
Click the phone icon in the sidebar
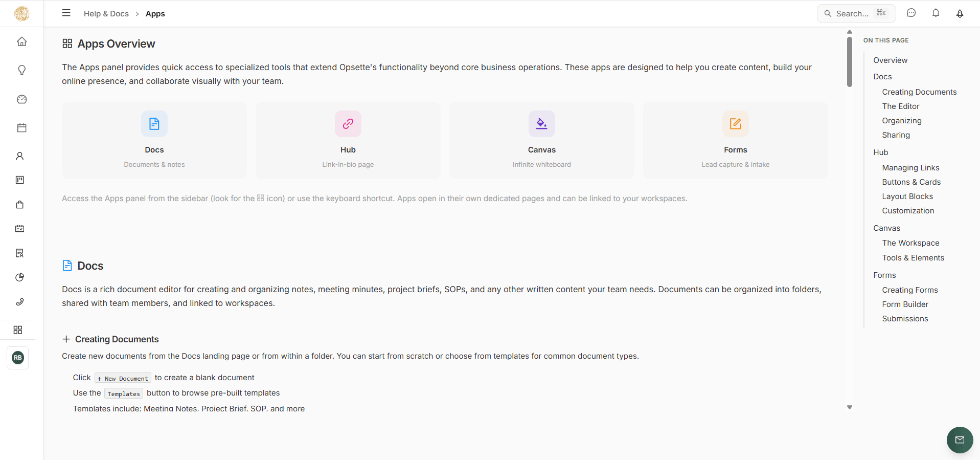20,301
